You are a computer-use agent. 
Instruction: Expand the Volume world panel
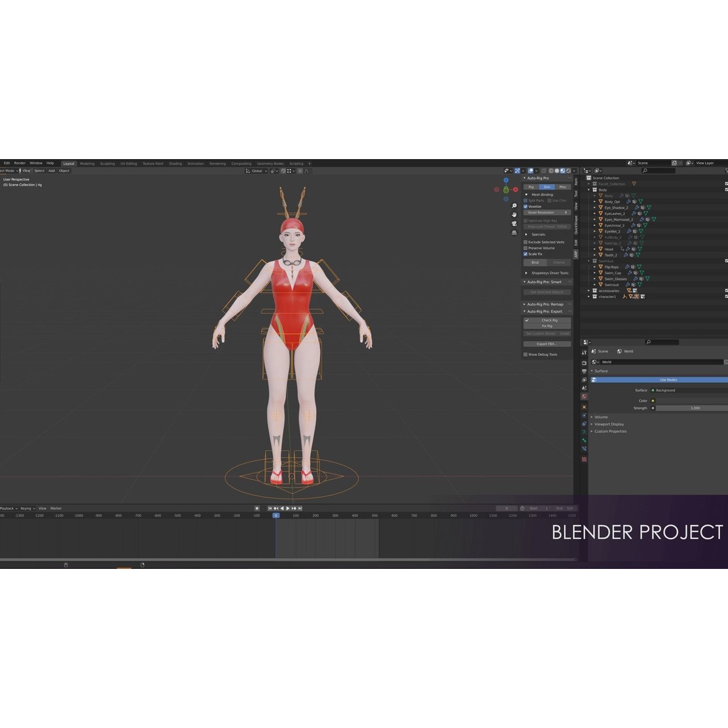coord(592,417)
